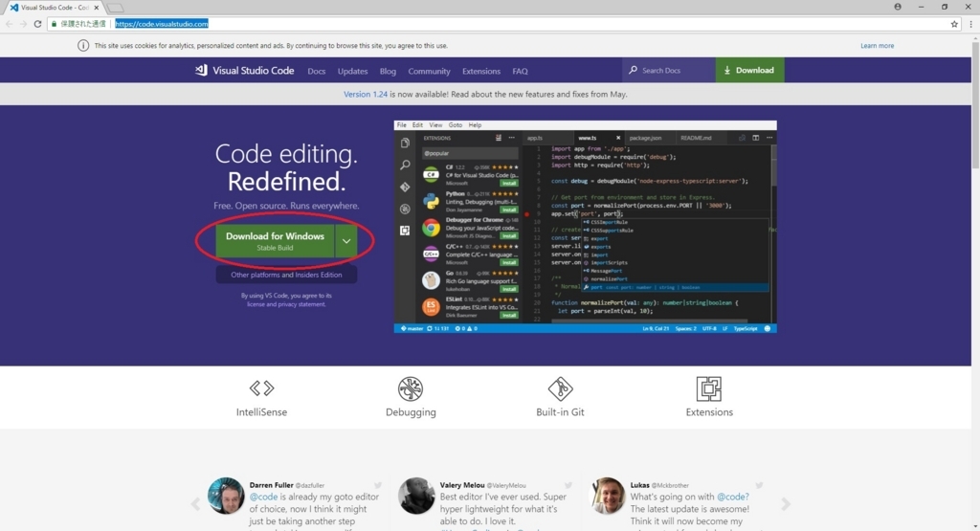The width and height of the screenshot is (980, 531).
Task: Open the Chrome three-dot menu
Action: (970, 24)
